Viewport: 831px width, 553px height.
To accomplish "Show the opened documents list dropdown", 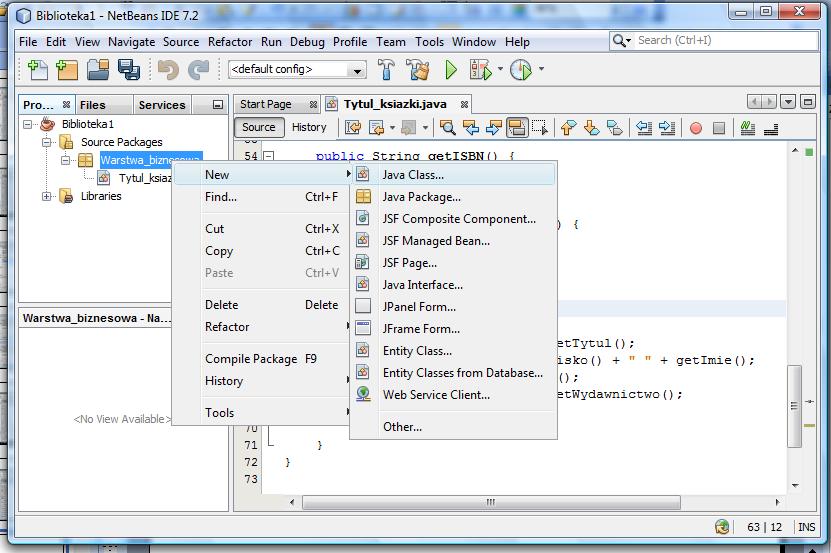I will (788, 102).
